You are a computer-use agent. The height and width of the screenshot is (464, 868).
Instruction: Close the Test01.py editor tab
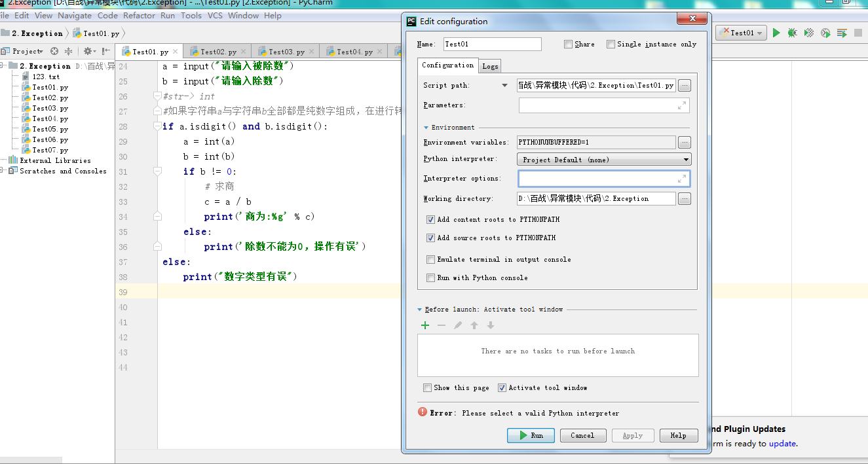tap(176, 52)
